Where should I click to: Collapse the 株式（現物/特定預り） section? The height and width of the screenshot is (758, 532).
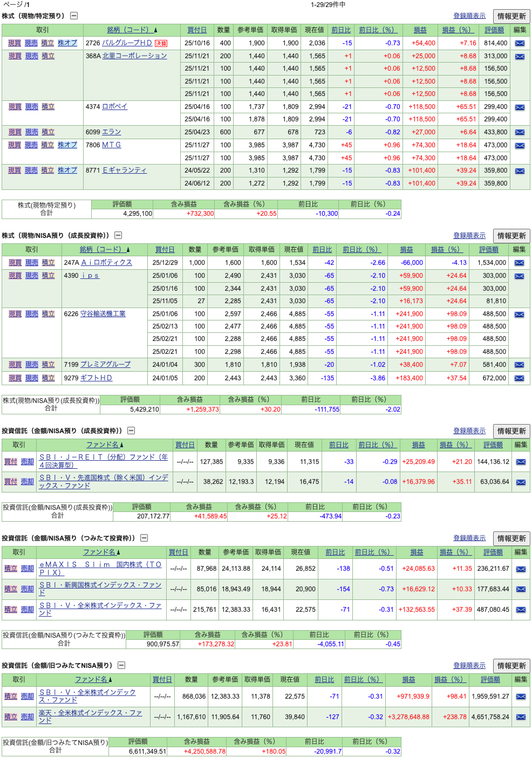pos(74,16)
